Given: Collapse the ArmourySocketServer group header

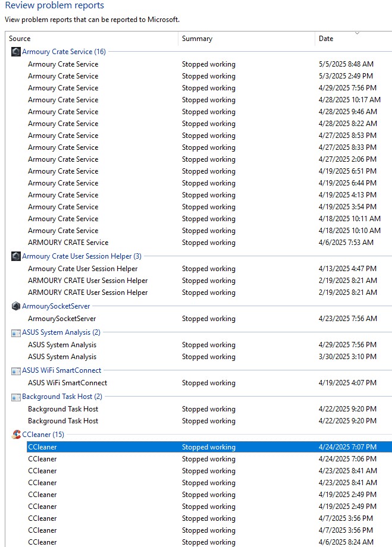Looking at the screenshot, I should click(56, 306).
